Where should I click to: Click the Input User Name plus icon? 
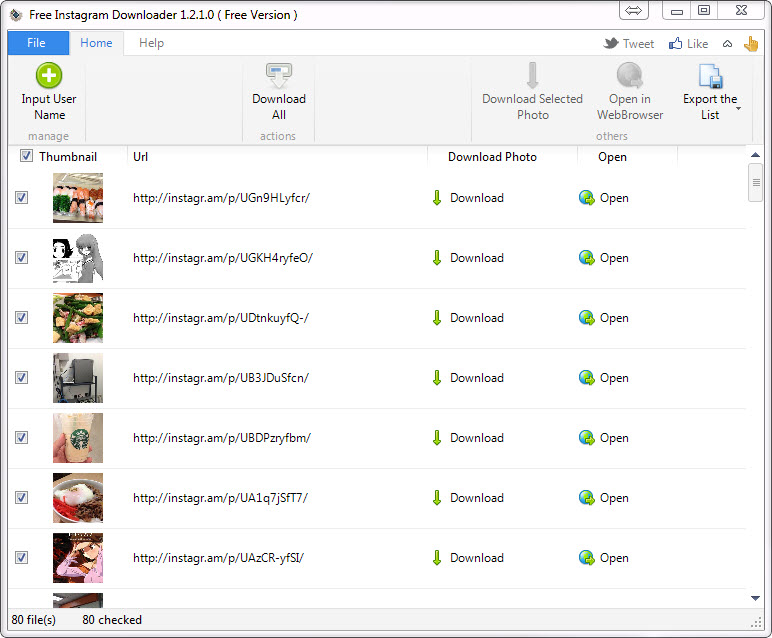[x=49, y=75]
